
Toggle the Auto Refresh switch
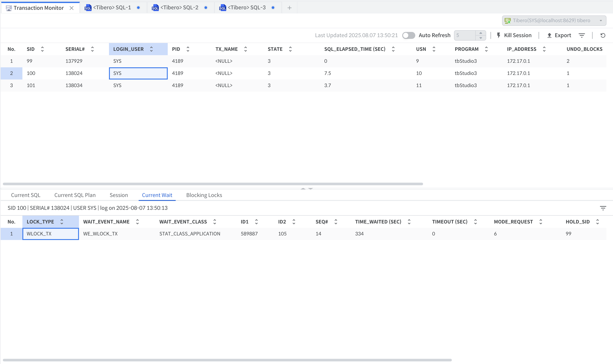409,35
